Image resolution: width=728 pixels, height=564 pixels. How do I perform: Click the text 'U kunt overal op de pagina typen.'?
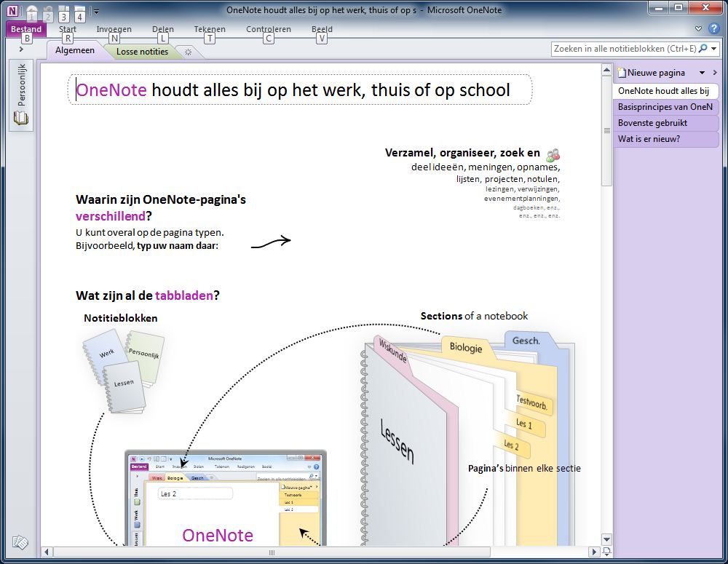[149, 232]
